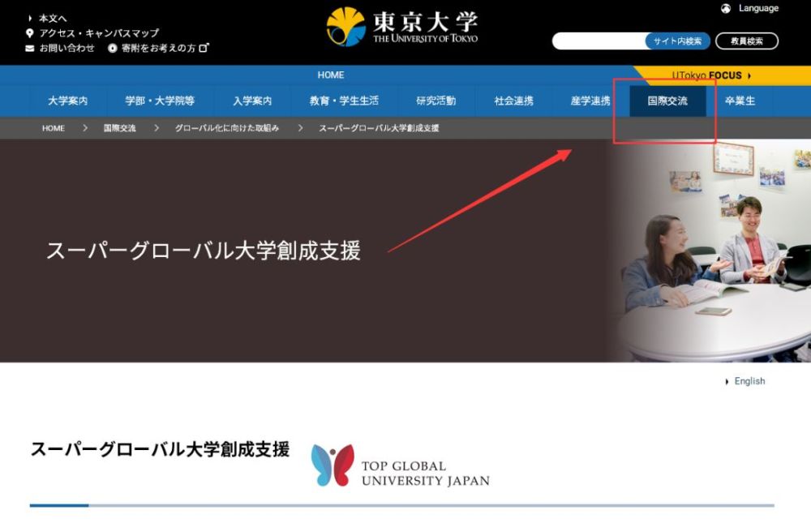Viewport: 811px width, 532px height.
Task: Click the external link icon after 寄附をお考えの方
Action: point(204,48)
